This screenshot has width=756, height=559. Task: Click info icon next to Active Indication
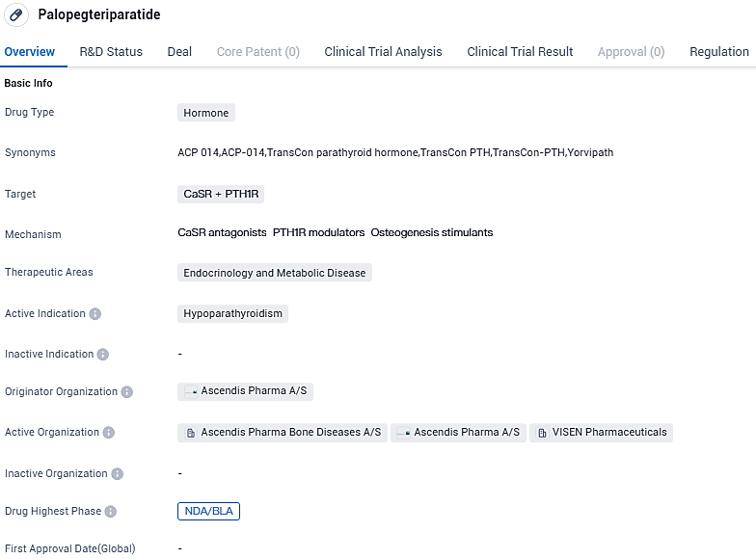[94, 314]
